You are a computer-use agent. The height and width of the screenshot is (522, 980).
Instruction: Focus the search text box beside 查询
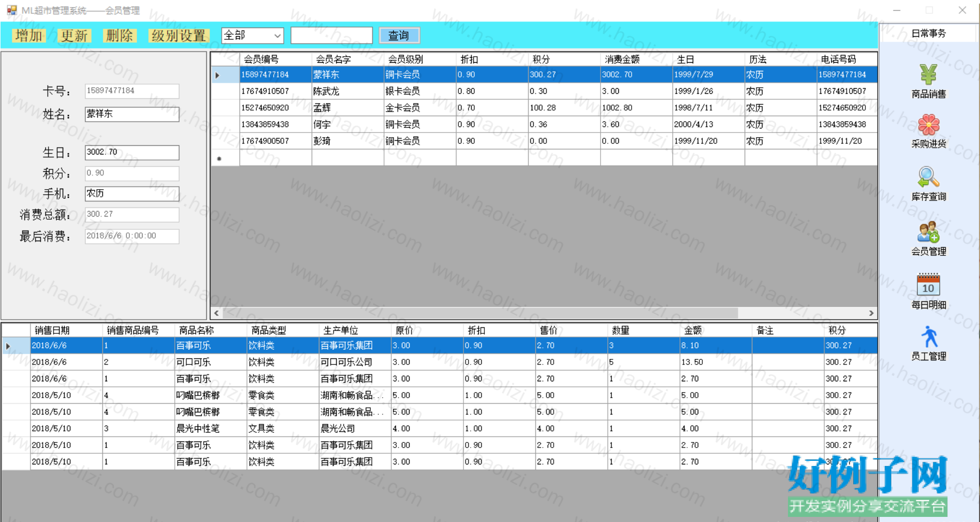pyautogui.click(x=332, y=35)
